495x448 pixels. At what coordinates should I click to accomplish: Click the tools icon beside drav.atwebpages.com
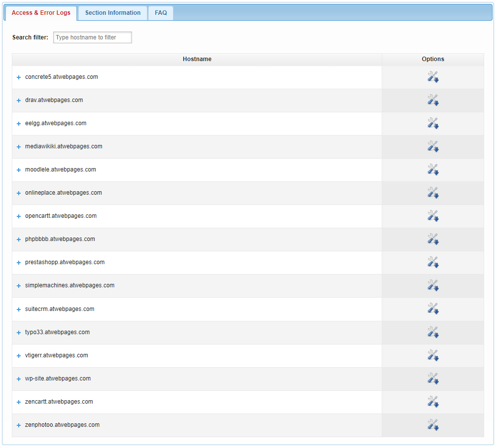(x=433, y=100)
